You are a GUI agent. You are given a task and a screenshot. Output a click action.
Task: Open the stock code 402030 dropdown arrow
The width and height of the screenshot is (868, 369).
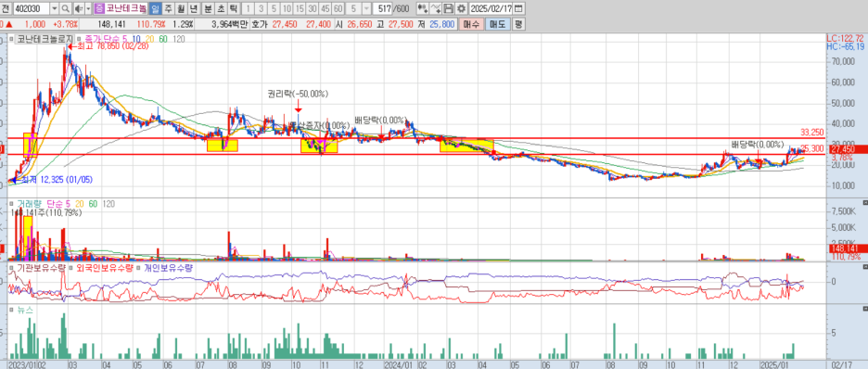coord(54,8)
